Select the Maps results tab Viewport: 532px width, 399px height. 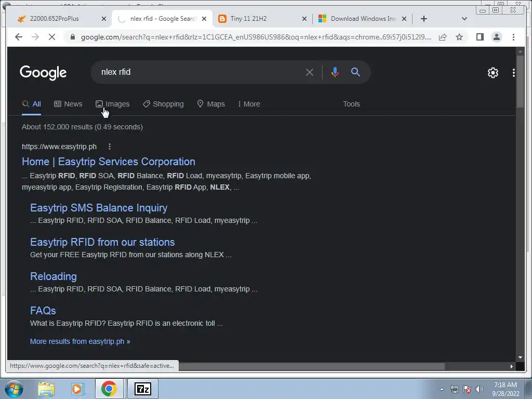(x=211, y=104)
